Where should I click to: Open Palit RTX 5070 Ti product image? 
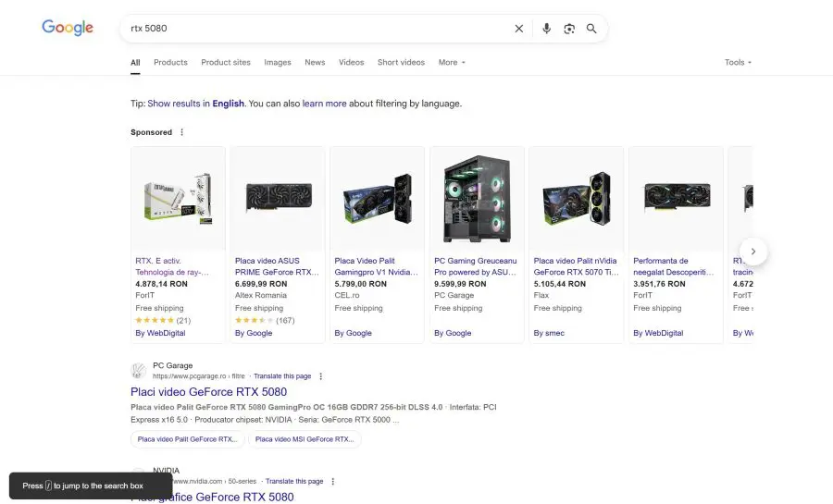pos(577,199)
